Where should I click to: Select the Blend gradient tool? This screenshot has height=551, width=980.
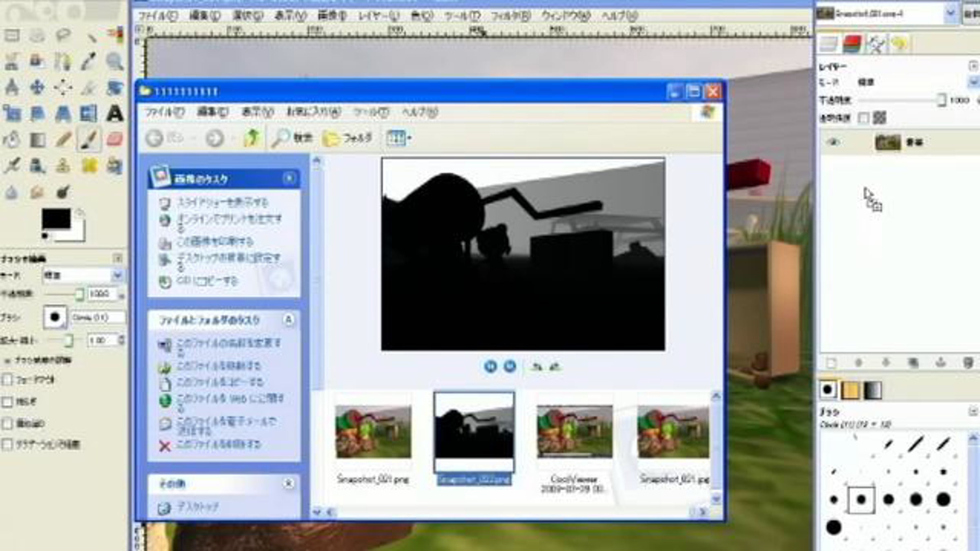37,140
